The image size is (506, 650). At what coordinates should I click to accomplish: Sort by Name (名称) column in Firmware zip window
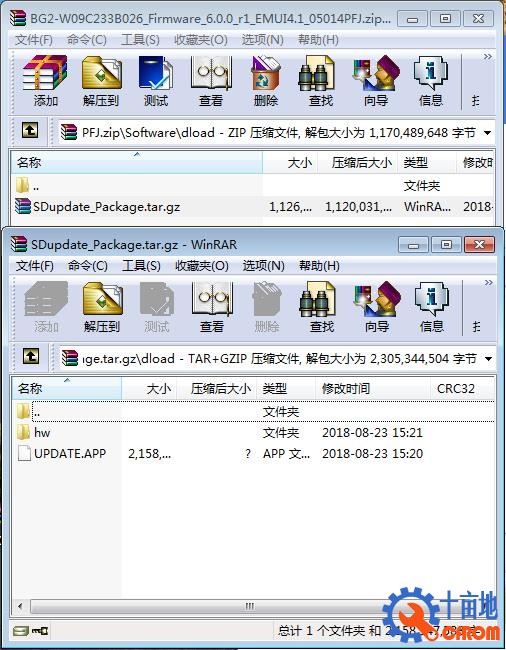(x=137, y=162)
